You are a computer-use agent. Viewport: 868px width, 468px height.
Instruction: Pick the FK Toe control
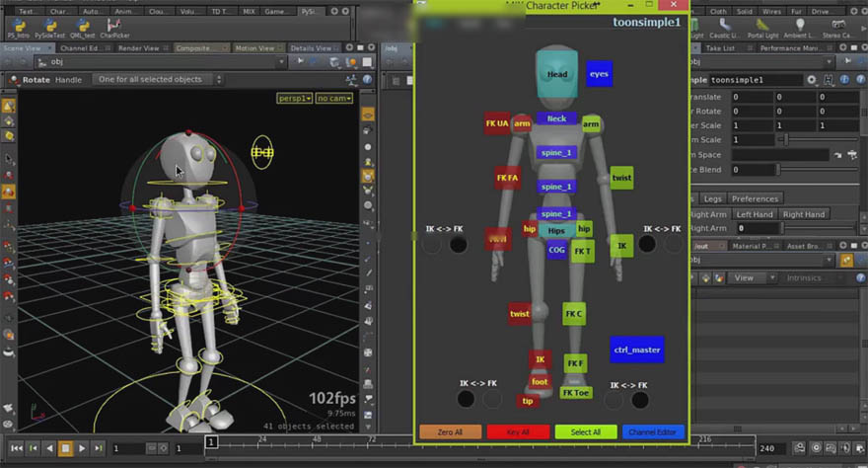pyautogui.click(x=576, y=393)
